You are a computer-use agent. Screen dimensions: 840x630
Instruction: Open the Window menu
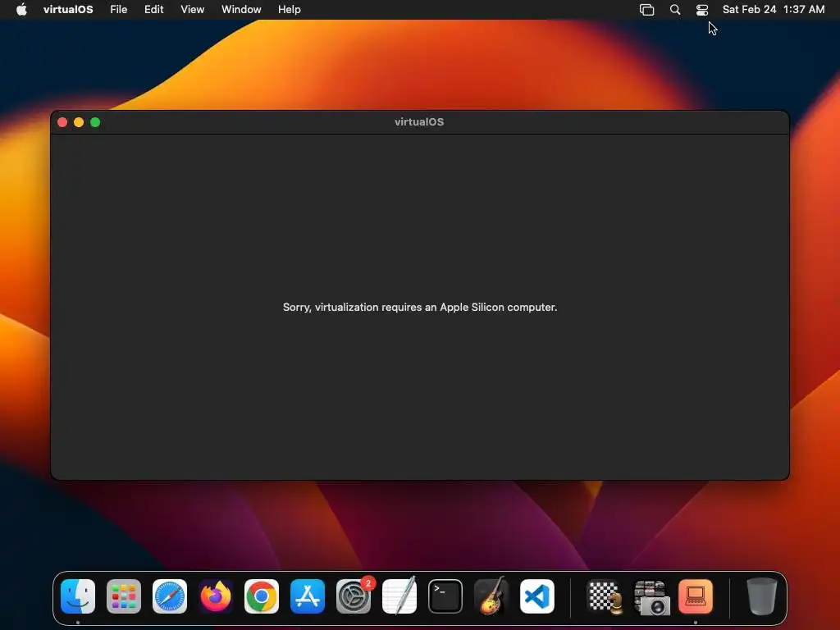click(241, 10)
